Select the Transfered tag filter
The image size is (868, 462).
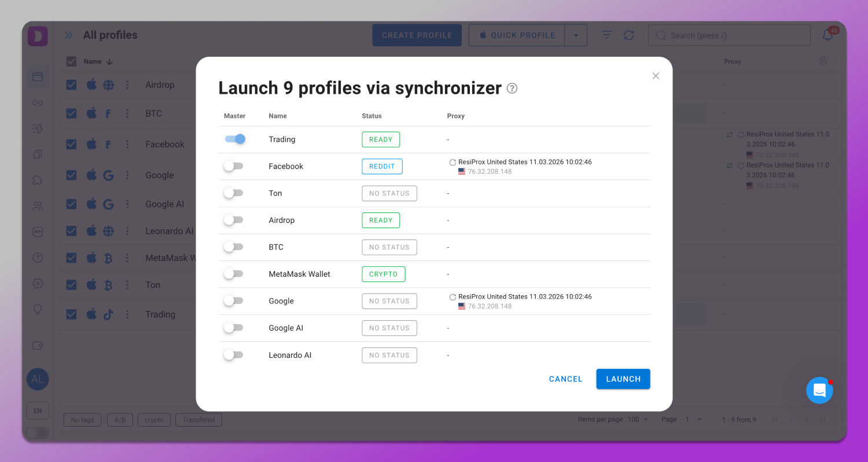(198, 420)
